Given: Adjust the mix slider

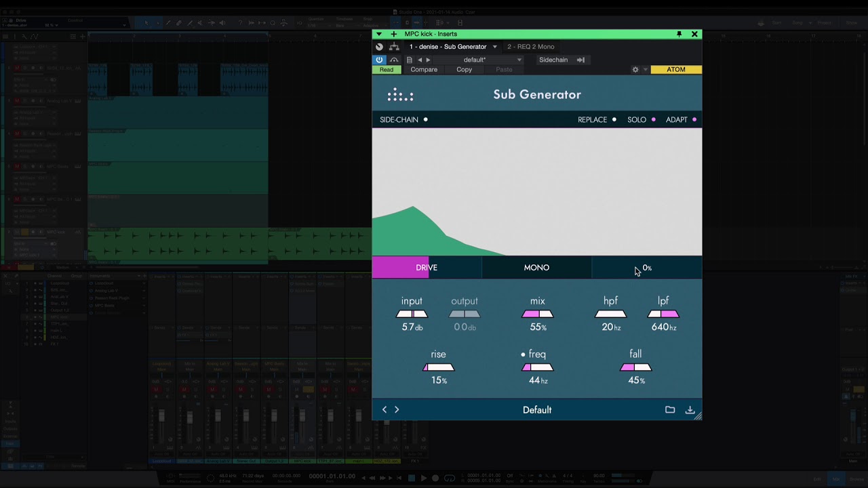Looking at the screenshot, I should 538,314.
